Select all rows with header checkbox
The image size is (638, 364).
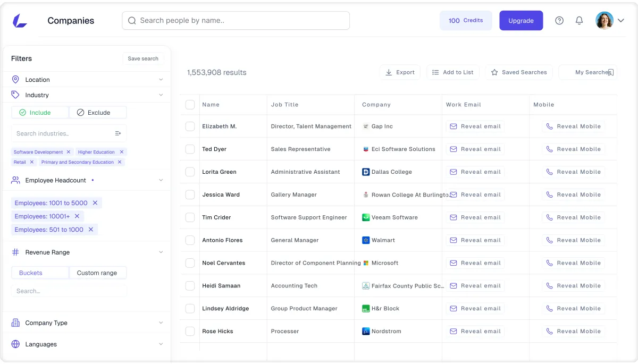point(190,105)
